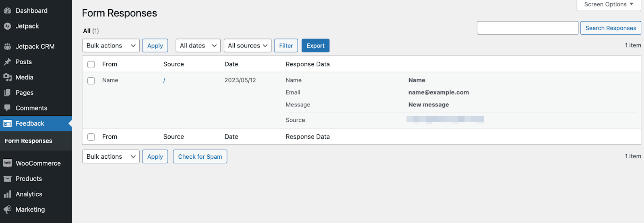Click the Pages icon in sidebar
This screenshot has width=644, height=223.
tap(7, 93)
